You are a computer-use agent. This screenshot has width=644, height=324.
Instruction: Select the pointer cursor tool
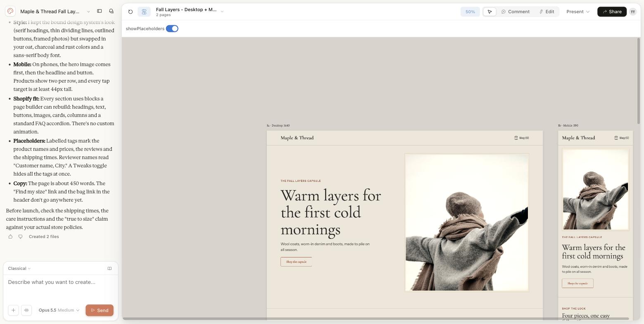[x=490, y=12]
